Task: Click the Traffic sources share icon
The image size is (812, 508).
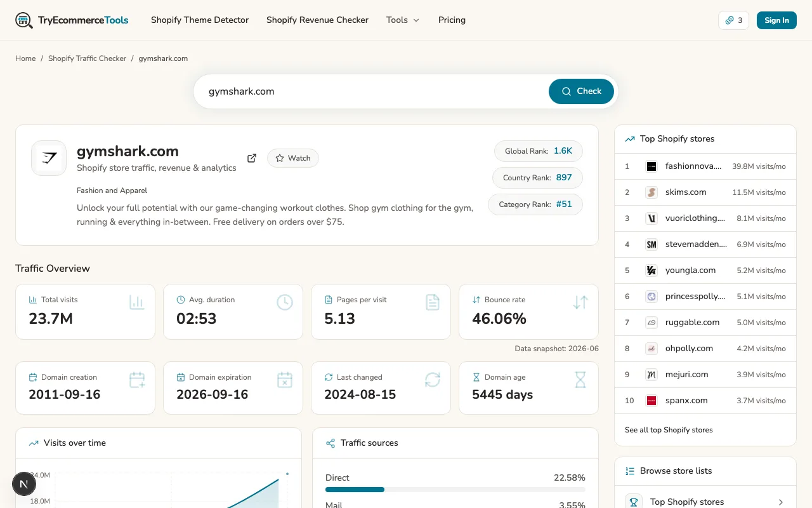Action: coord(331,443)
